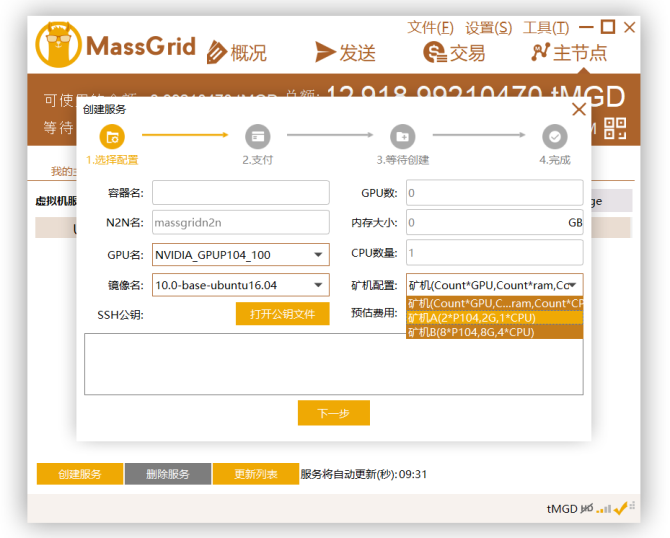Click the network signal bars icon
This screenshot has width=670, height=538.
point(603,509)
